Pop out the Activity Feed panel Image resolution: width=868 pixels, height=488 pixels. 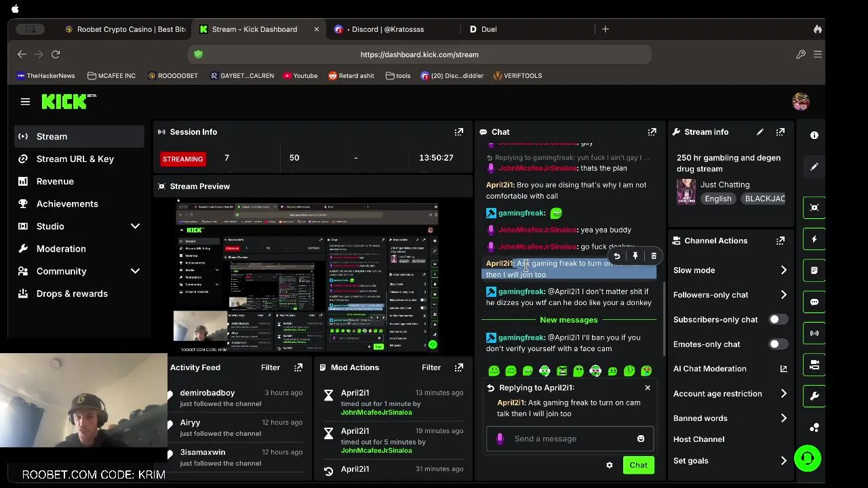298,367
